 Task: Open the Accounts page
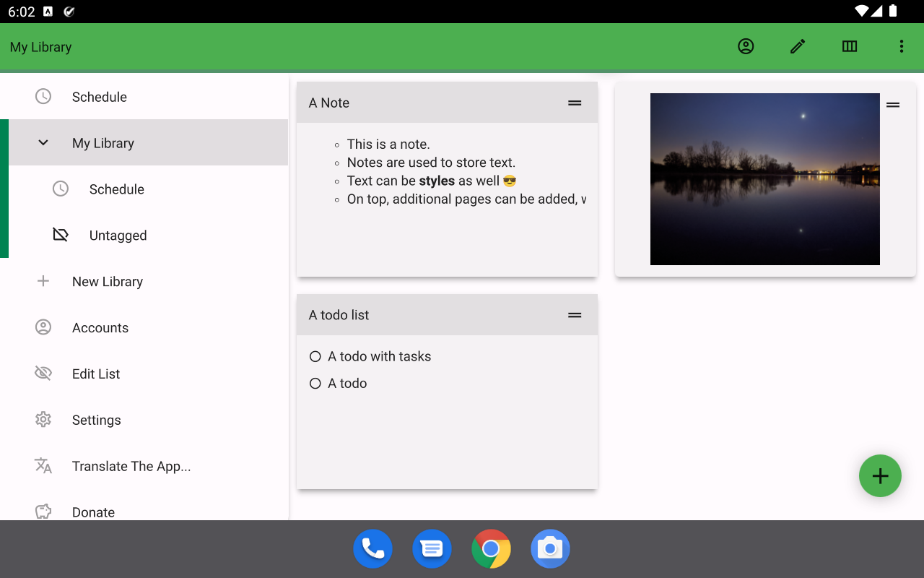click(x=144, y=327)
